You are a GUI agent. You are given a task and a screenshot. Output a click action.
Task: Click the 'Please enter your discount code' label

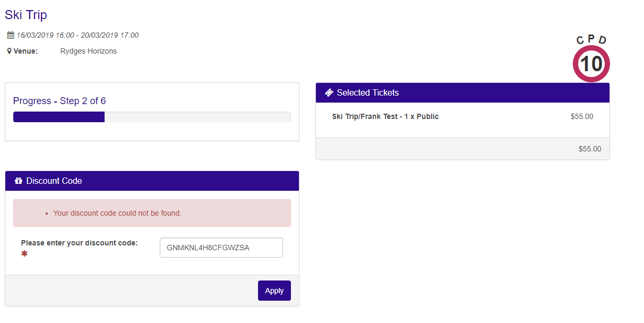coord(79,243)
